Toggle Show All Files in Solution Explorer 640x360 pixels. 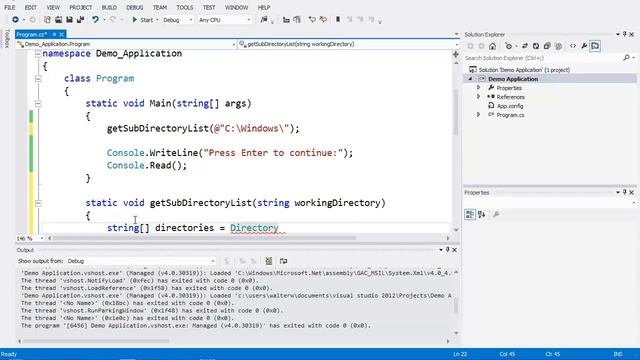pyautogui.click(x=558, y=46)
